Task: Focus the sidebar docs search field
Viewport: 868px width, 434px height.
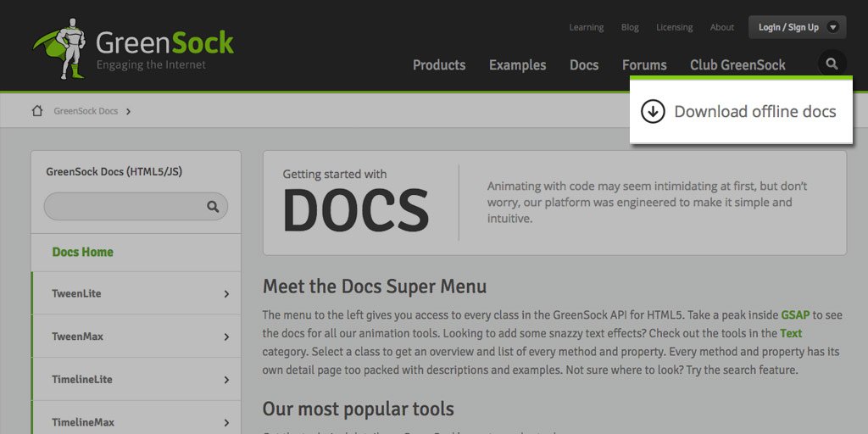Action: pyautogui.click(x=136, y=207)
